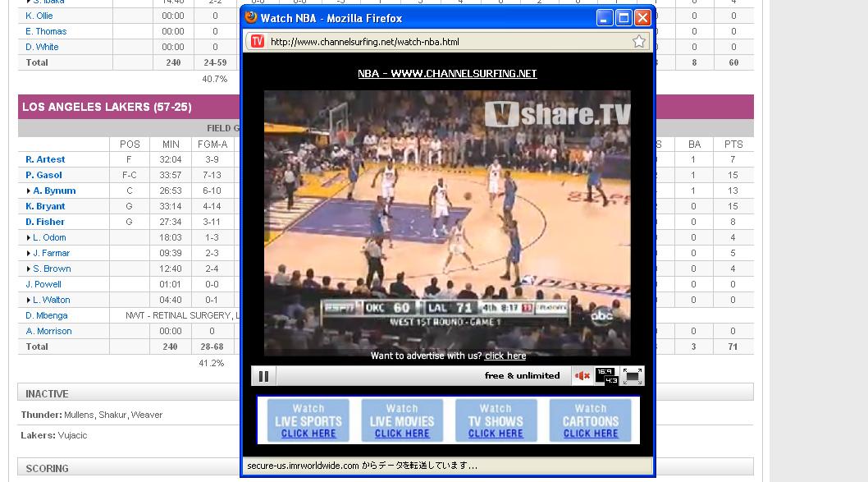The width and height of the screenshot is (868, 482).
Task: Enter fullscreen mode on the video player
Action: coord(633,375)
